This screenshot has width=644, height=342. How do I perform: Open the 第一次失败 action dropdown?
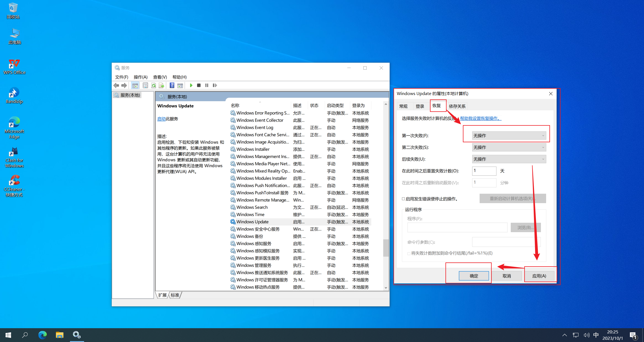pos(509,136)
